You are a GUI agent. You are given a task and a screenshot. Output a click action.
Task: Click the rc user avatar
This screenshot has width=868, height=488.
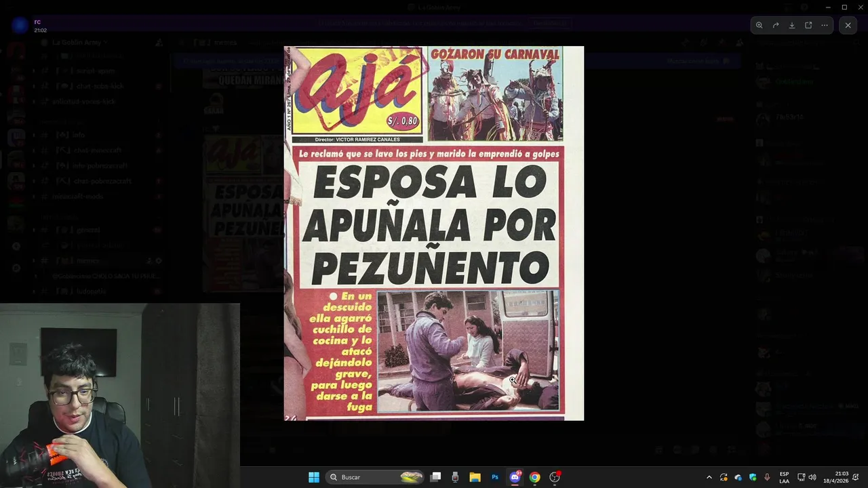pos(20,26)
